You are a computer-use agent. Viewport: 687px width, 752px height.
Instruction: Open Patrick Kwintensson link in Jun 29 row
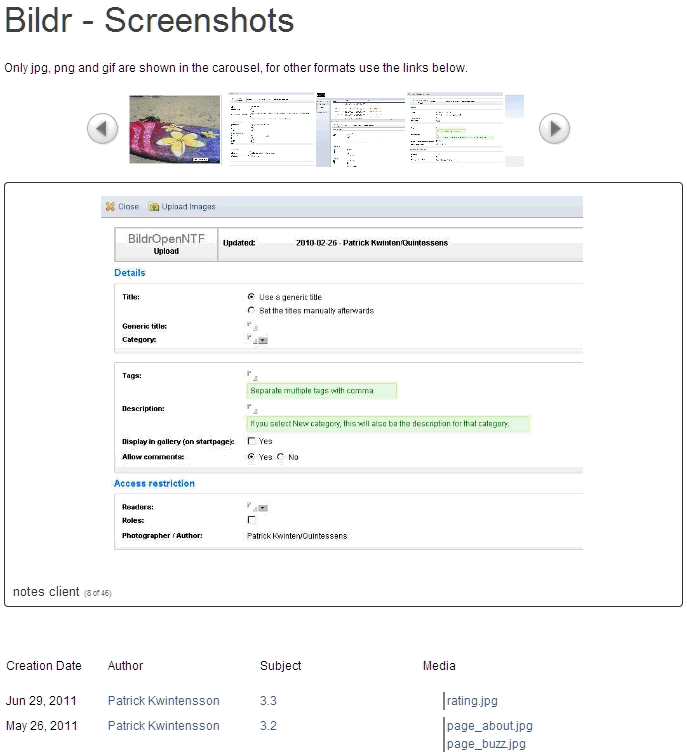click(164, 701)
